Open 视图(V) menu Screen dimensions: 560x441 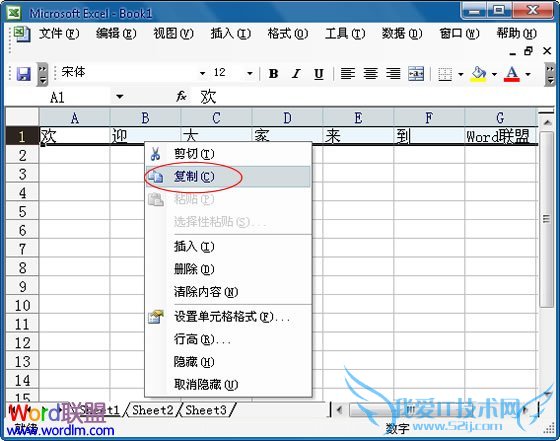174,34
